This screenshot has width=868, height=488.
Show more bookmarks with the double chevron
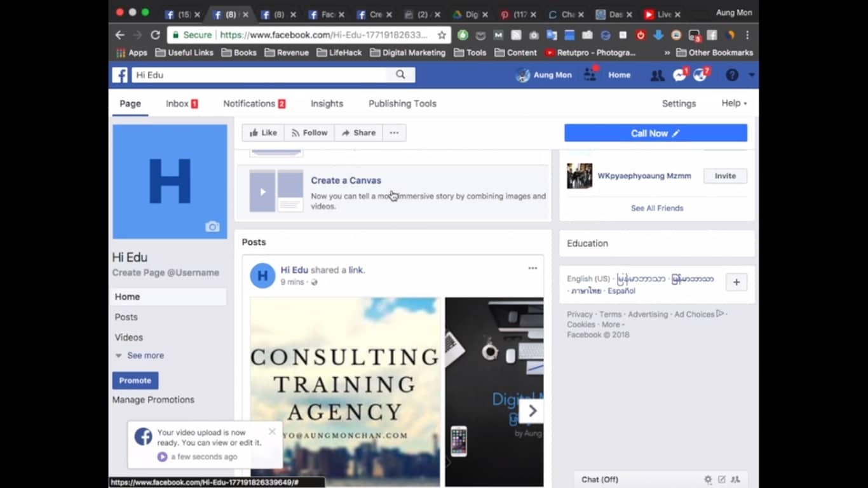[667, 53]
